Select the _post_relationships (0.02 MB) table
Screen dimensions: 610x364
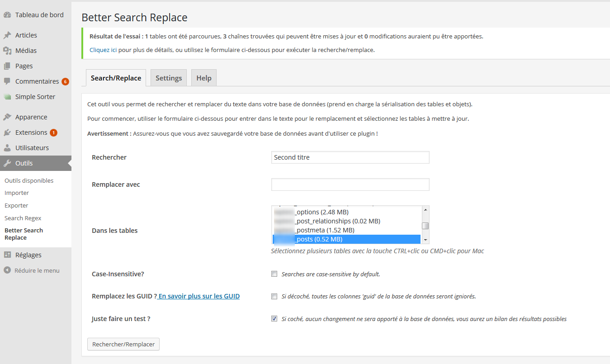pos(347,221)
